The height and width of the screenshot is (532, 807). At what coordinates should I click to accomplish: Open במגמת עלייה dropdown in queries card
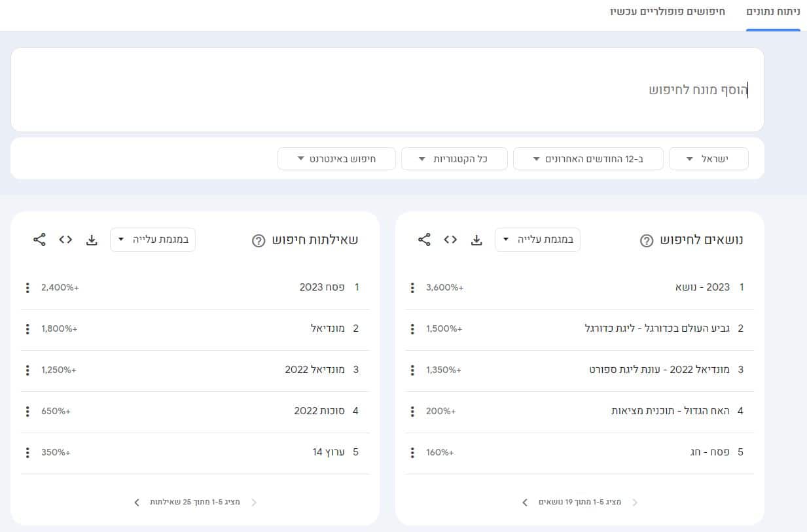pos(152,239)
